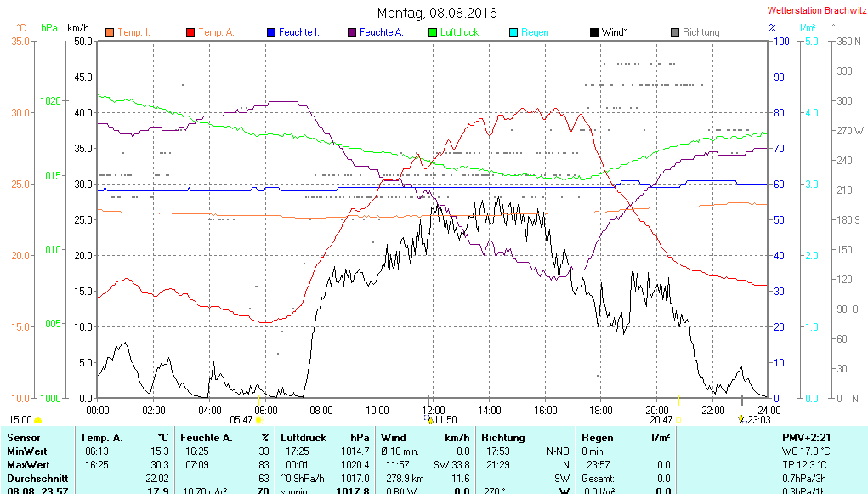Screen dimensions: 868x494
Task: Click the cyan Regen legend swatch
Action: click(513, 32)
